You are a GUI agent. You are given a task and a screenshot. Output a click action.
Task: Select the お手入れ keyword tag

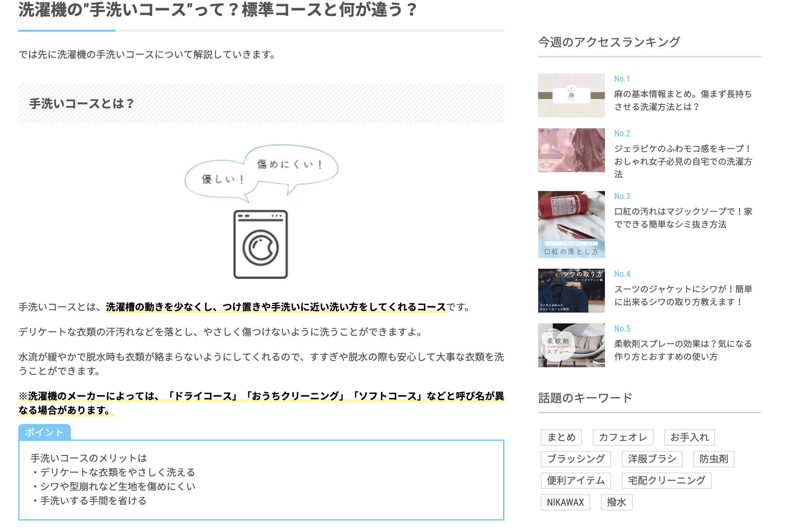[x=689, y=437]
